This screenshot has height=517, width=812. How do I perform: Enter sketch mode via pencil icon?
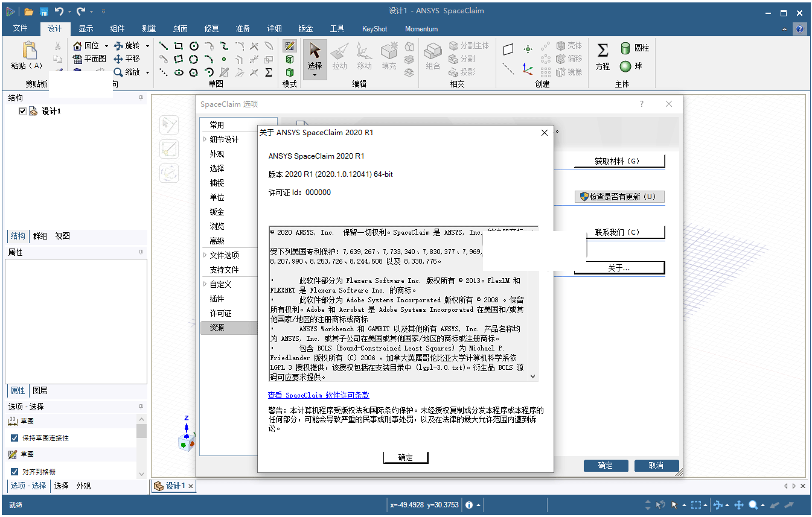[289, 47]
